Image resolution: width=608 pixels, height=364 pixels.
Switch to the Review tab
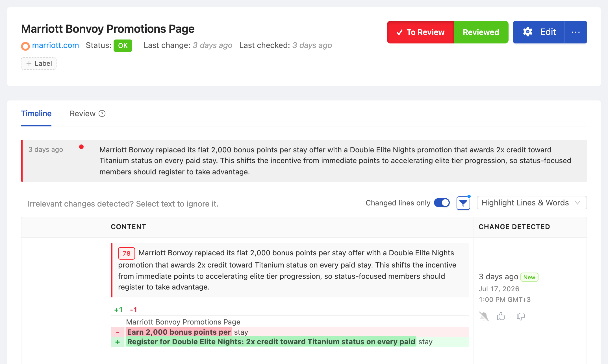pos(82,113)
